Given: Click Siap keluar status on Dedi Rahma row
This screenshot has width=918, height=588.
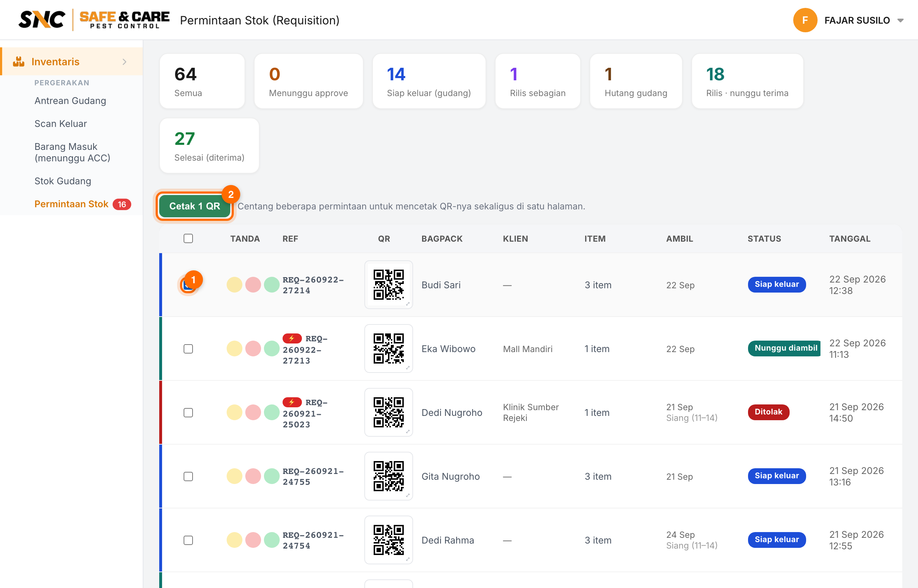Looking at the screenshot, I should click(x=777, y=540).
